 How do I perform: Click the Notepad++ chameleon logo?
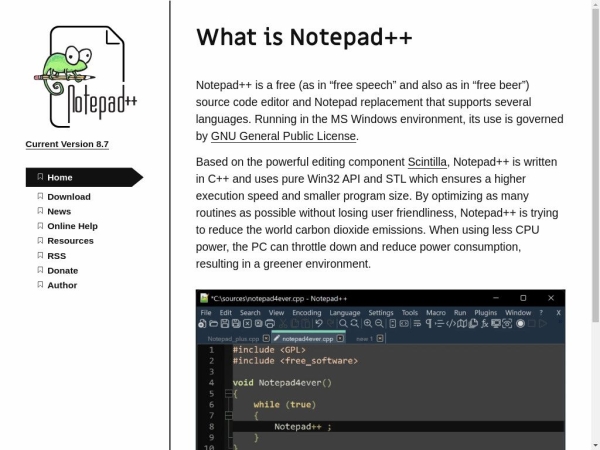85,77
